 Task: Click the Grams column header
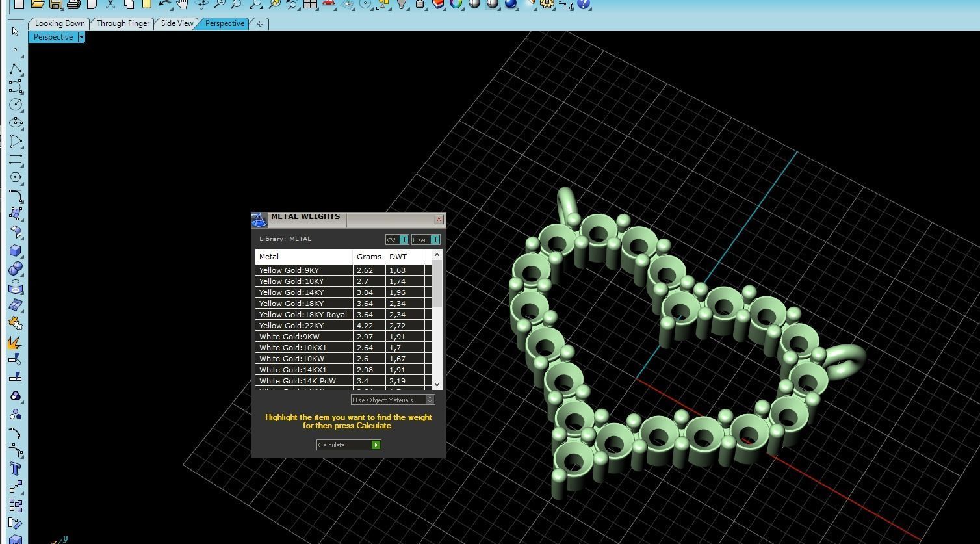[x=369, y=257]
